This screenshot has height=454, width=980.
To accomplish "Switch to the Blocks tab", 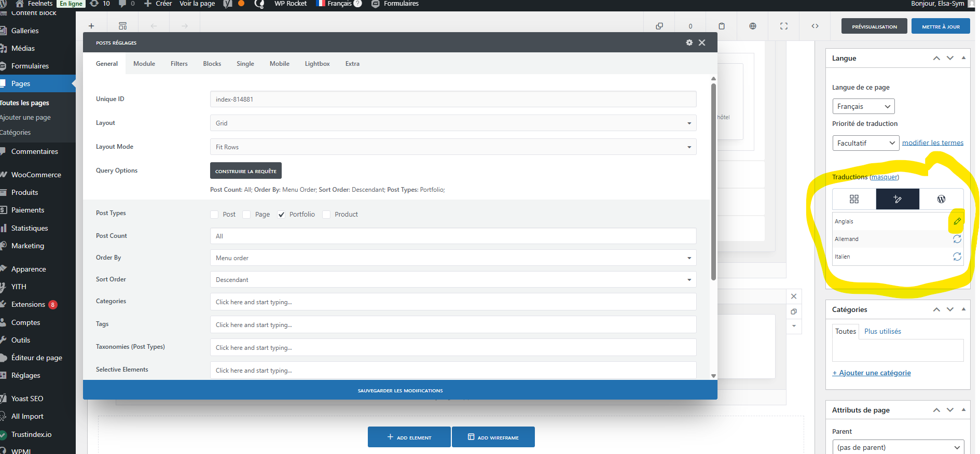I will pyautogui.click(x=212, y=64).
